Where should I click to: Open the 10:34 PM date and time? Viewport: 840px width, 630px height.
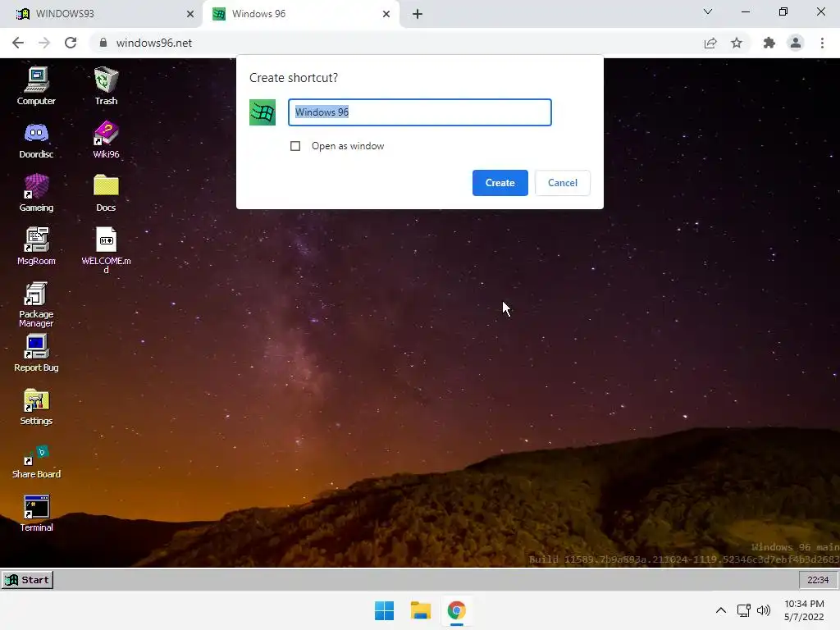click(804, 610)
